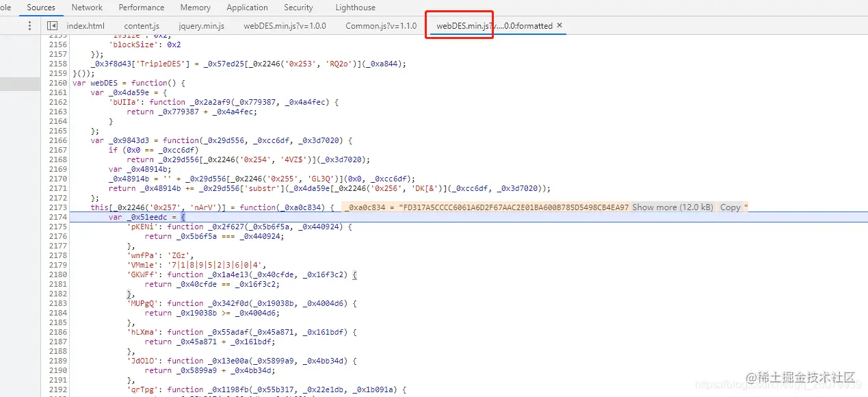Set breakpoint on line number 2173
Viewport: 868px width, 397px height.
pos(58,207)
